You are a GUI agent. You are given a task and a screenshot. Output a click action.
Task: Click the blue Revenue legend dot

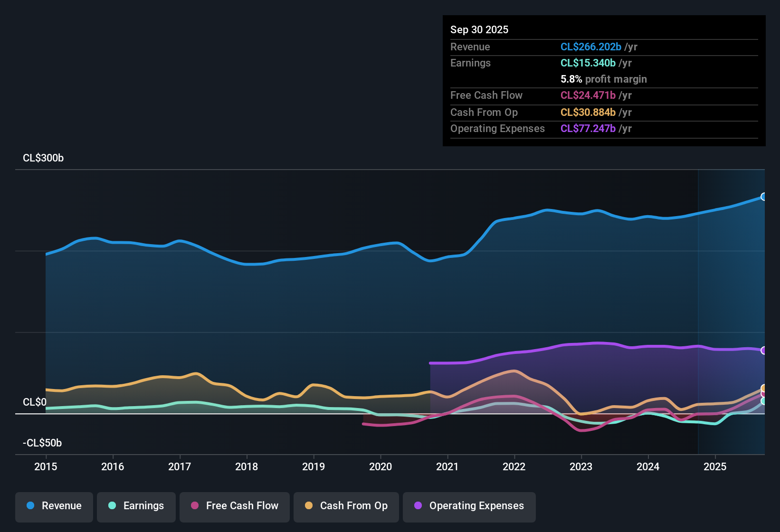click(30, 506)
